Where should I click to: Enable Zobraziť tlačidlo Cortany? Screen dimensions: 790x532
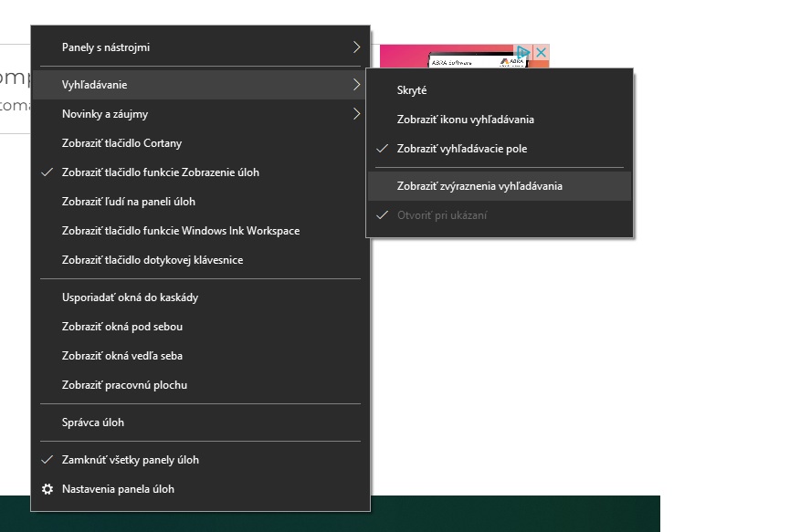[201, 143]
